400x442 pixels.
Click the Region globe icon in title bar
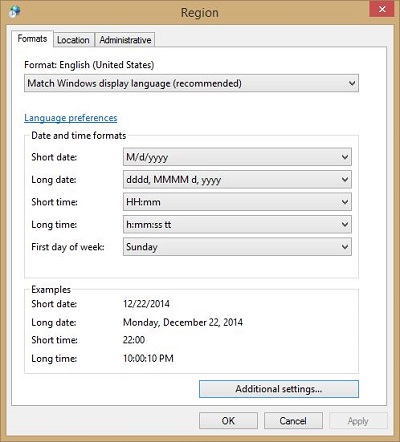pos(15,12)
